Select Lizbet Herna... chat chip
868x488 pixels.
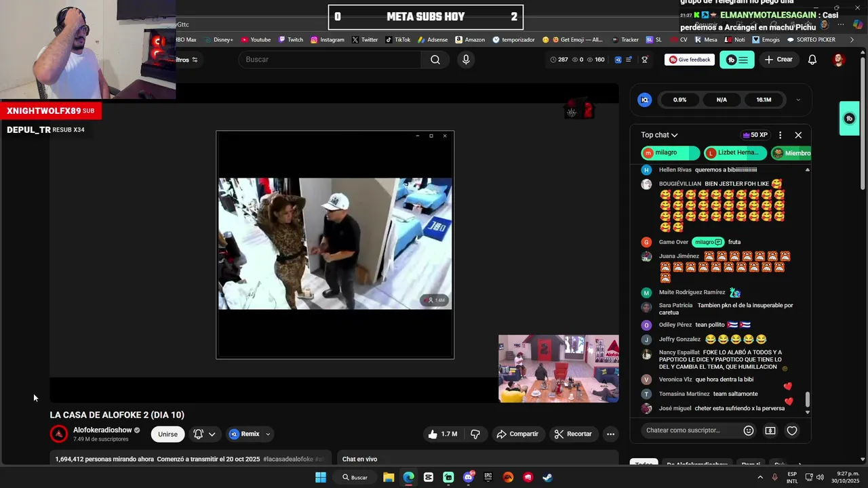click(x=735, y=153)
